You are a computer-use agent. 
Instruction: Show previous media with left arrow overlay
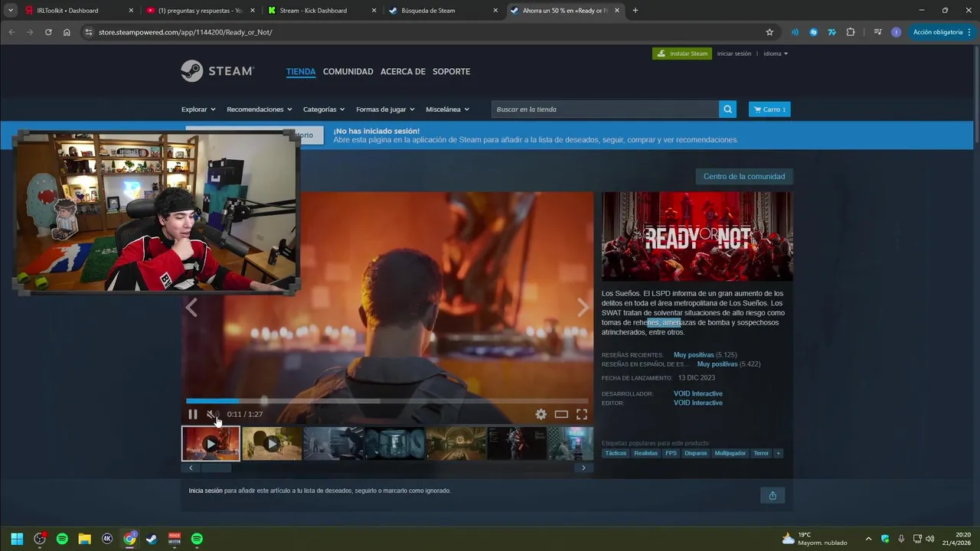191,308
